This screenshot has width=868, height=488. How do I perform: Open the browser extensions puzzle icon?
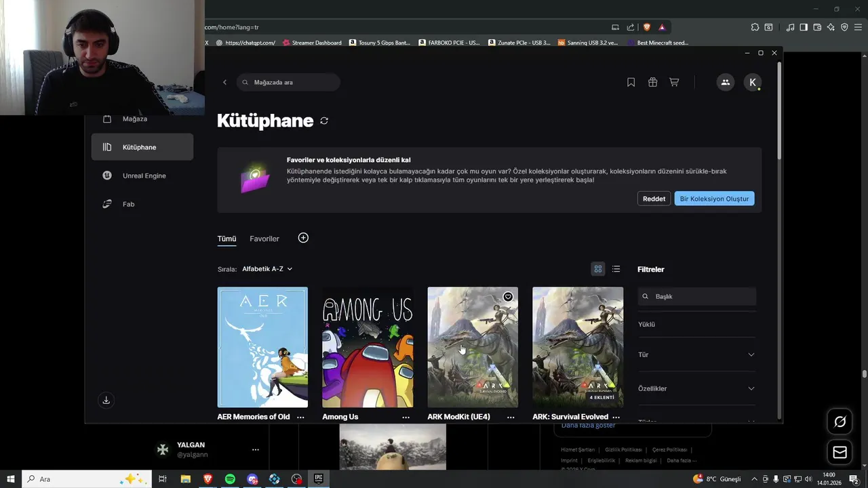755,27
